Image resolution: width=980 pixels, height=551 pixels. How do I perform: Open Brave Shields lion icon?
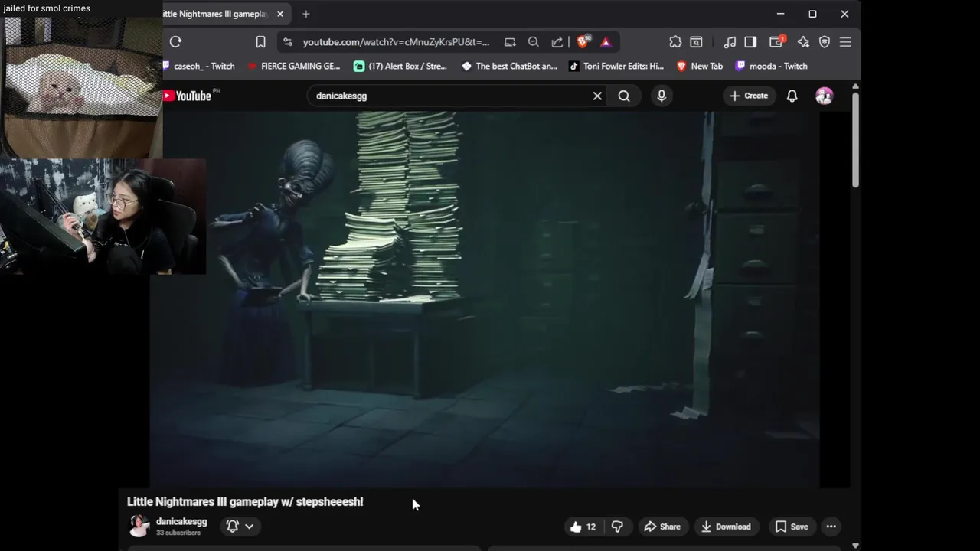583,42
